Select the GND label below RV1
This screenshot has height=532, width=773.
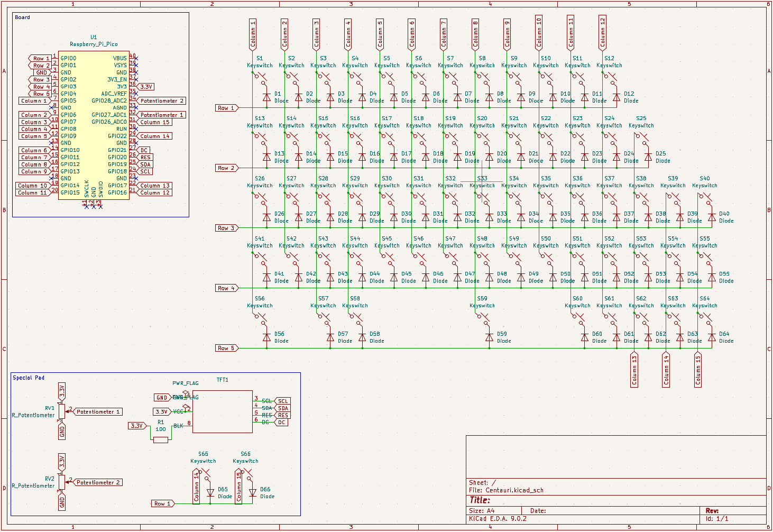62,432
